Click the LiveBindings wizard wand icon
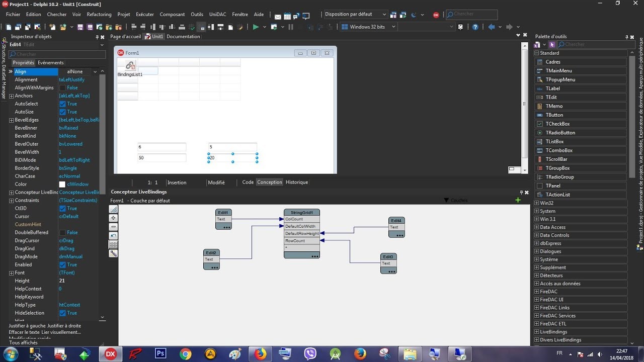 tap(114, 253)
